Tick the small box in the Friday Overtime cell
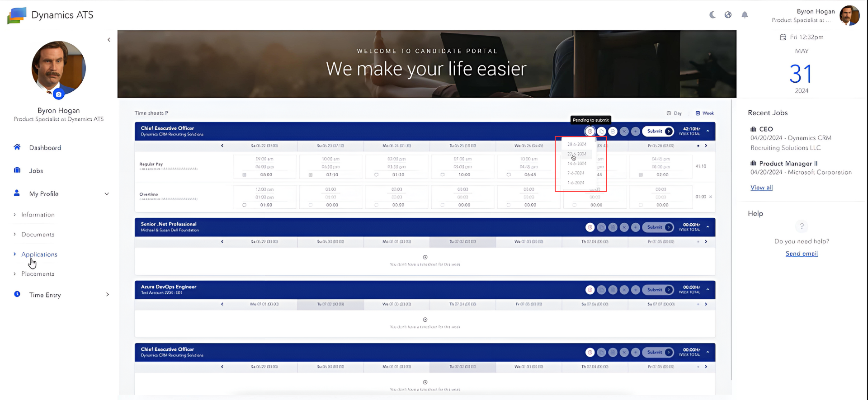The image size is (868, 400). point(641,205)
